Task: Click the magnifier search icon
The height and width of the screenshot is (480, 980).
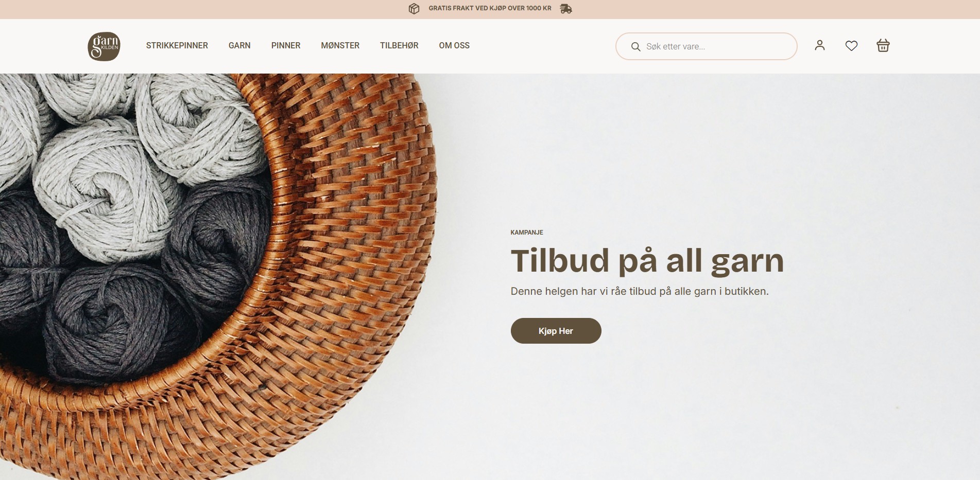Action: pyautogui.click(x=636, y=47)
